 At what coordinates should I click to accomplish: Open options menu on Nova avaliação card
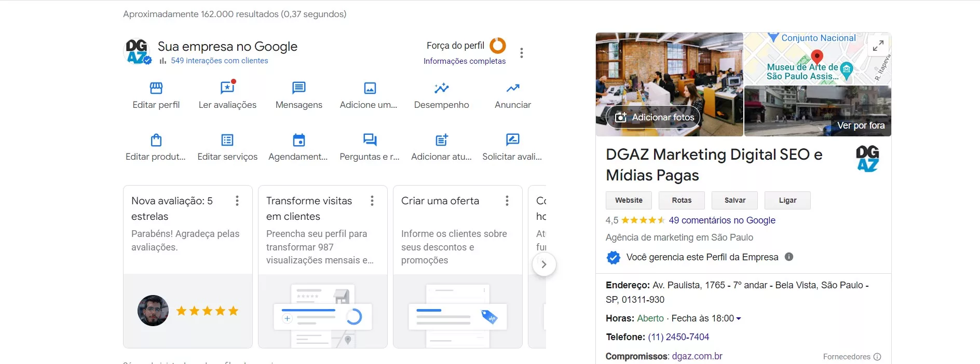[x=237, y=201]
